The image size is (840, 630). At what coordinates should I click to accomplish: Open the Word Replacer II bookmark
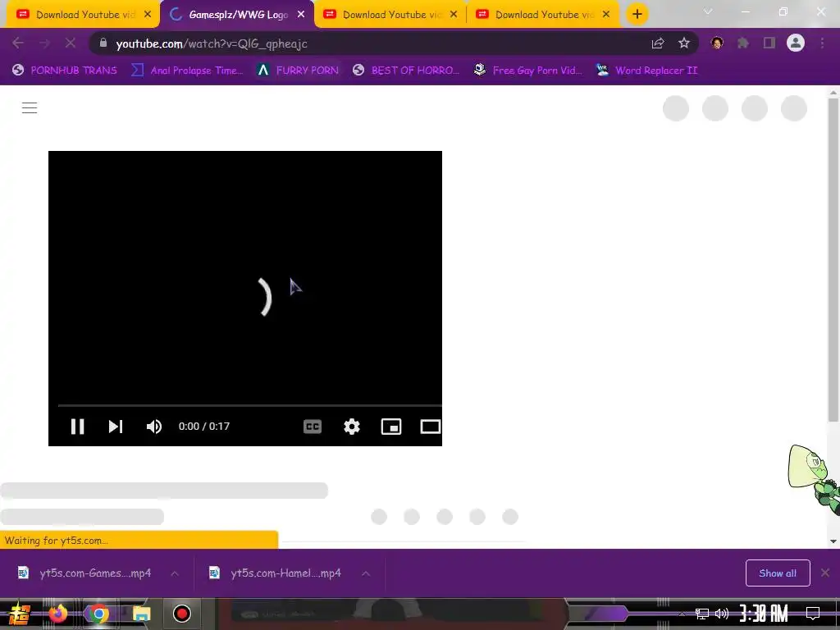[646, 71]
